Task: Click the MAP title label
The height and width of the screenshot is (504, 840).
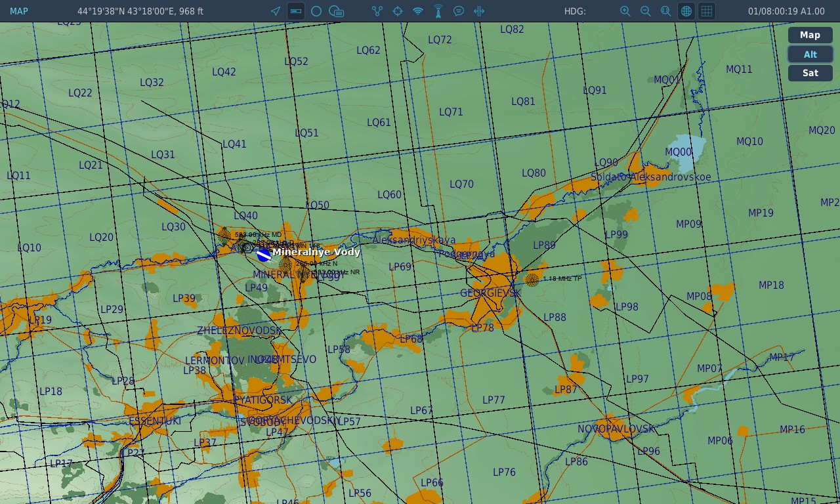Action: point(19,11)
